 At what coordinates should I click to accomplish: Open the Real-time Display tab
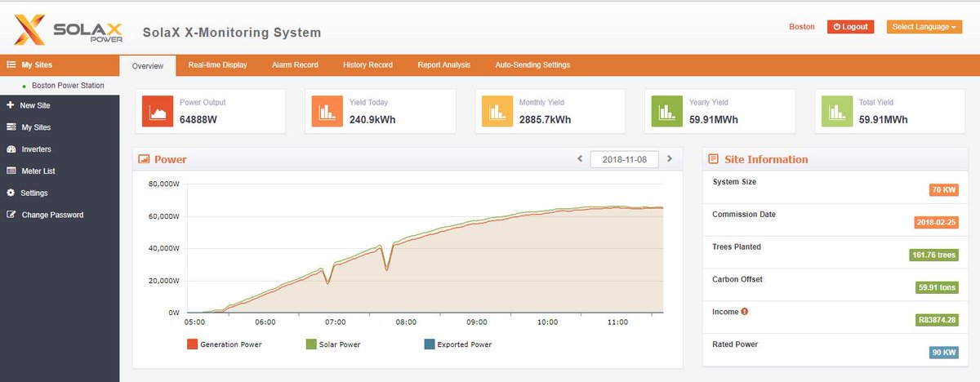point(217,64)
